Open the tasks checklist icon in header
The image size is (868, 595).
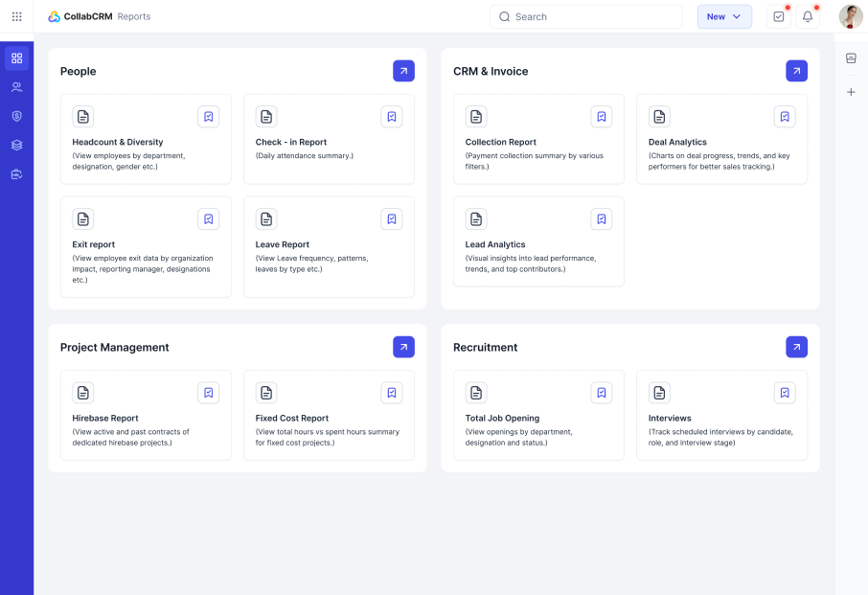(x=778, y=16)
